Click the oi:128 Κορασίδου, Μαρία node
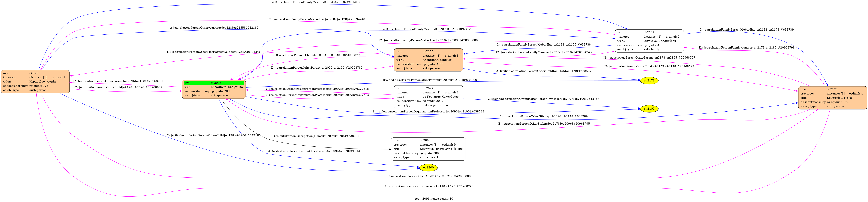Image resolution: width=868 pixels, height=202 pixels. coord(35,81)
